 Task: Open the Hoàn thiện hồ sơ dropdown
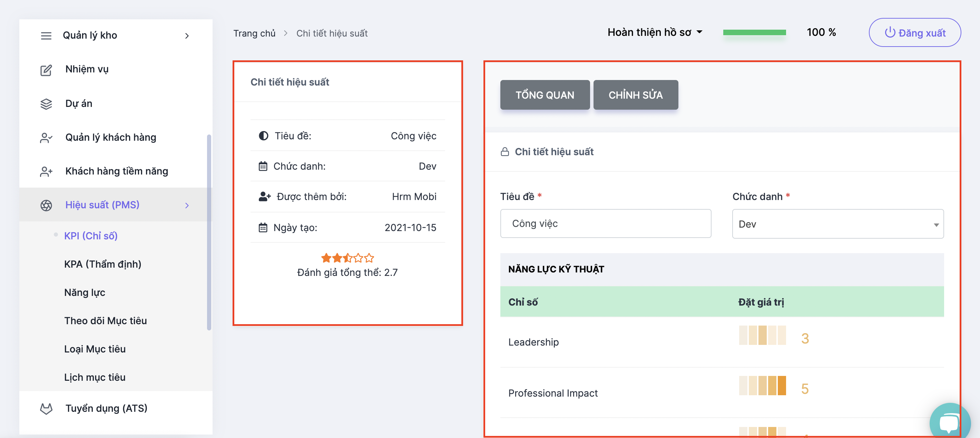click(655, 32)
